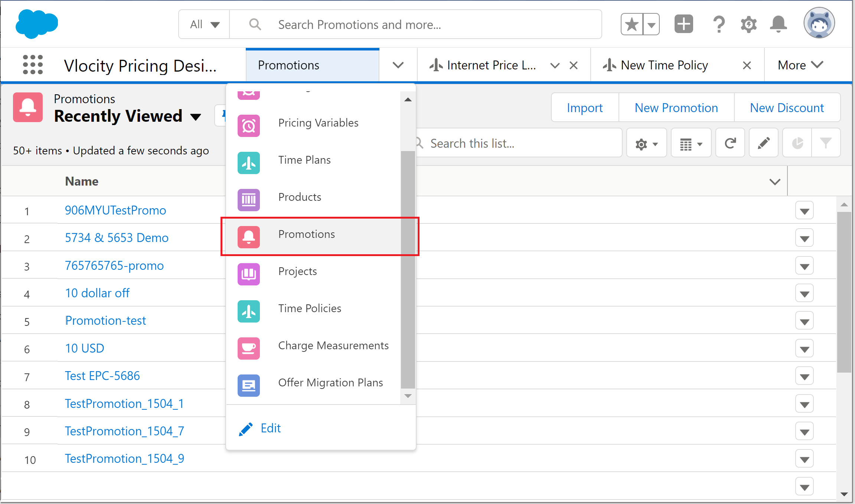Close the New Time Policy tab

click(747, 66)
